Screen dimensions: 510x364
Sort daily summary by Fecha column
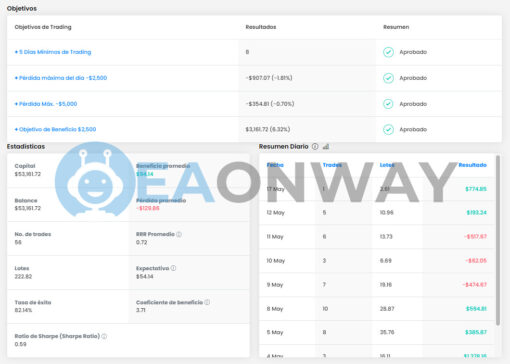275,165
